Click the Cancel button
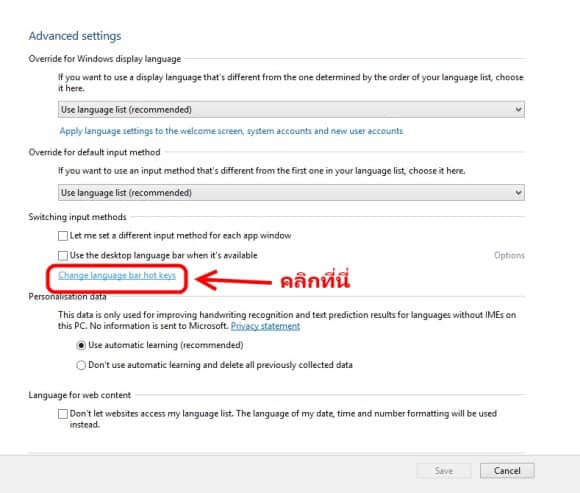 click(507, 471)
